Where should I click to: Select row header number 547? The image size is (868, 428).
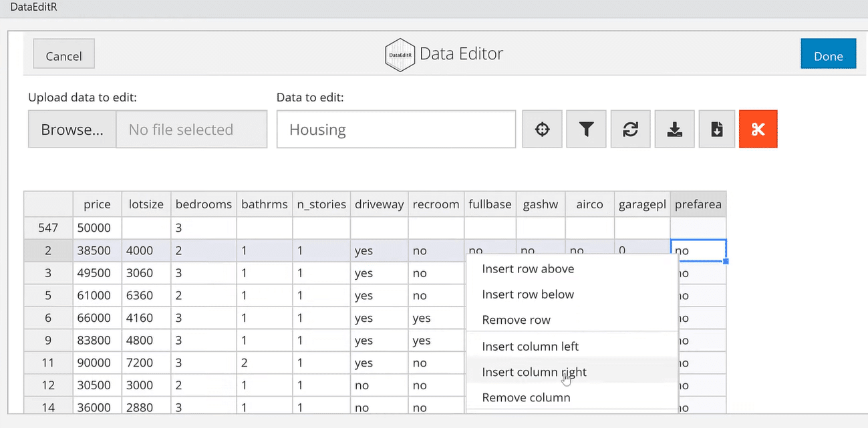click(x=48, y=228)
